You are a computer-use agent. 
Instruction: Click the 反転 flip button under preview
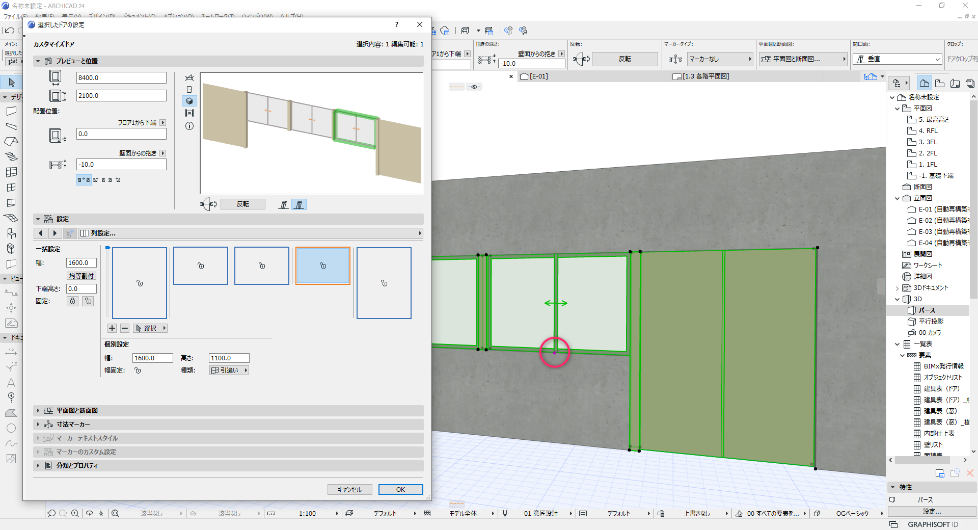(x=241, y=204)
